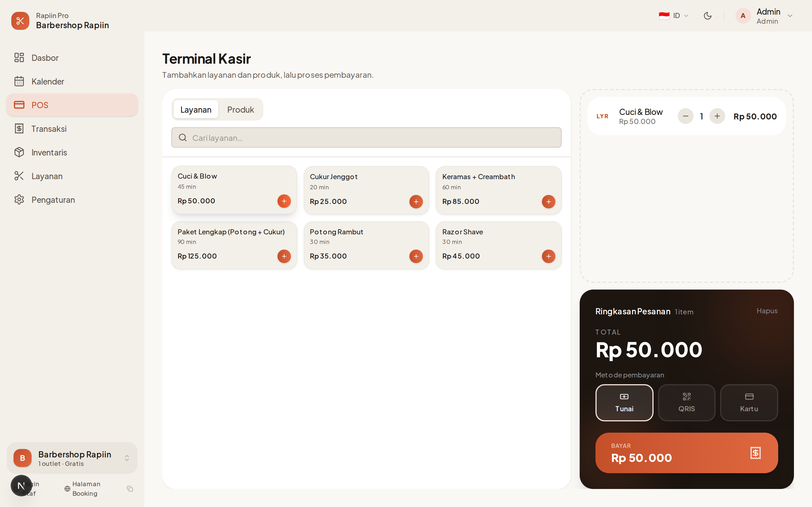Select QRIS payment method
The image size is (812, 507).
click(687, 403)
